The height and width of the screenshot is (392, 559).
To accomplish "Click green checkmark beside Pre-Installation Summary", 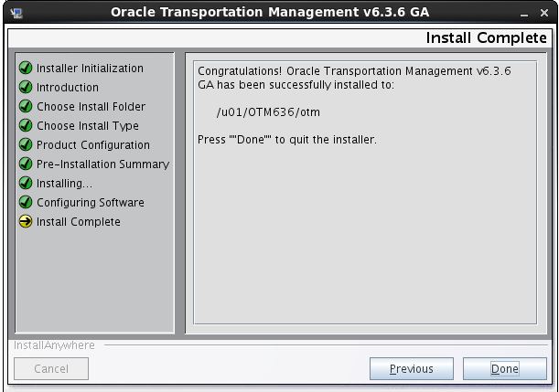I will tap(26, 164).
